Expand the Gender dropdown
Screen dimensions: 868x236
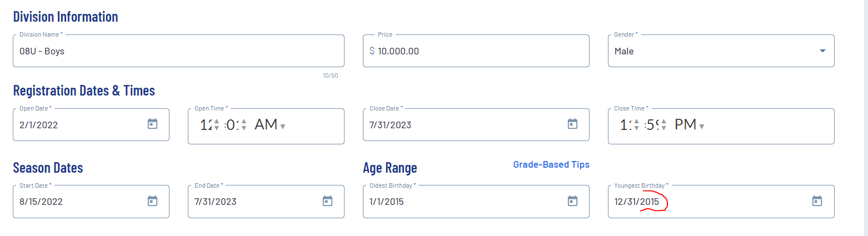click(x=822, y=51)
